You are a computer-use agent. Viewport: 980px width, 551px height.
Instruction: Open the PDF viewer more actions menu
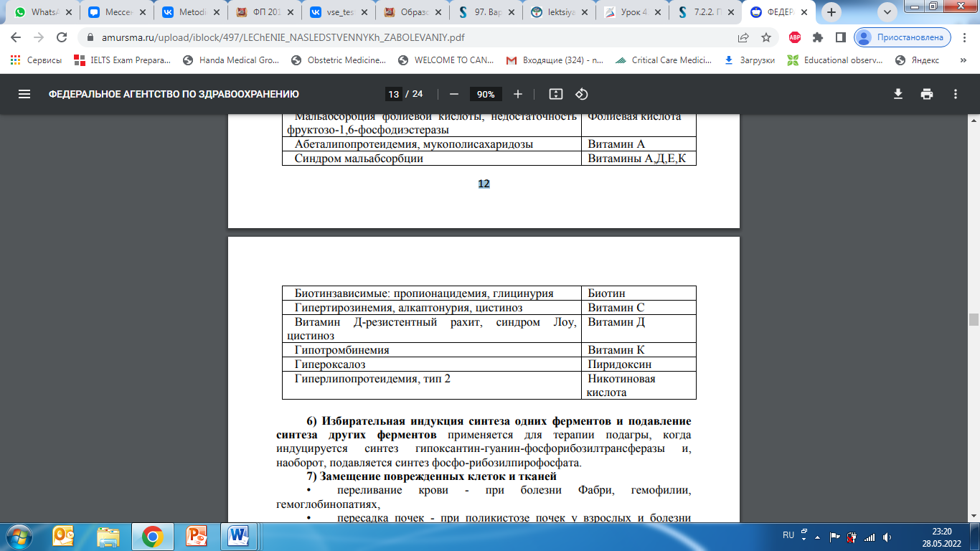point(956,94)
